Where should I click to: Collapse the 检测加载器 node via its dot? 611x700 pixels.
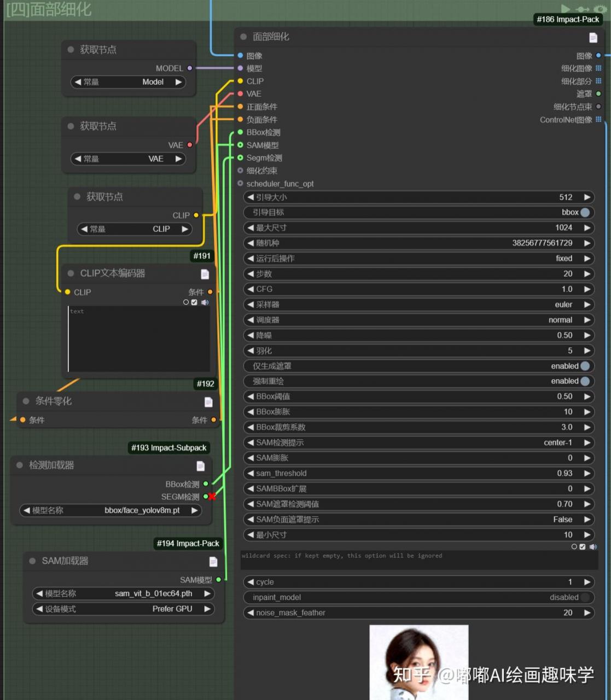pos(19,465)
